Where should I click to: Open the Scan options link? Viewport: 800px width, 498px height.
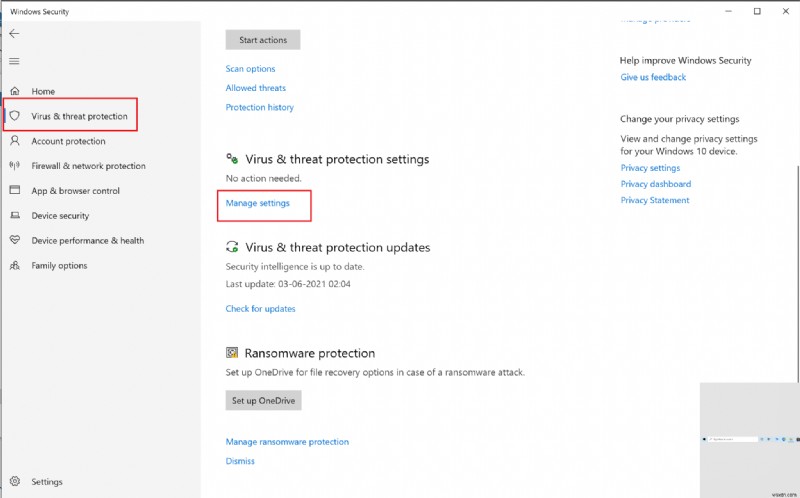(250, 69)
